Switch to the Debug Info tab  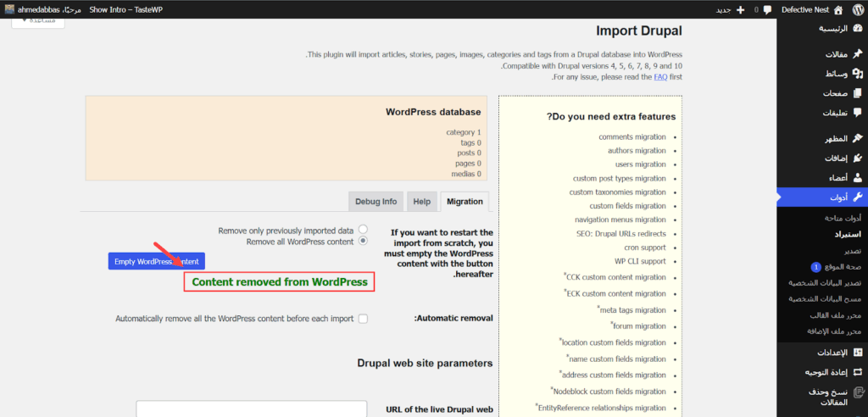pyautogui.click(x=376, y=202)
